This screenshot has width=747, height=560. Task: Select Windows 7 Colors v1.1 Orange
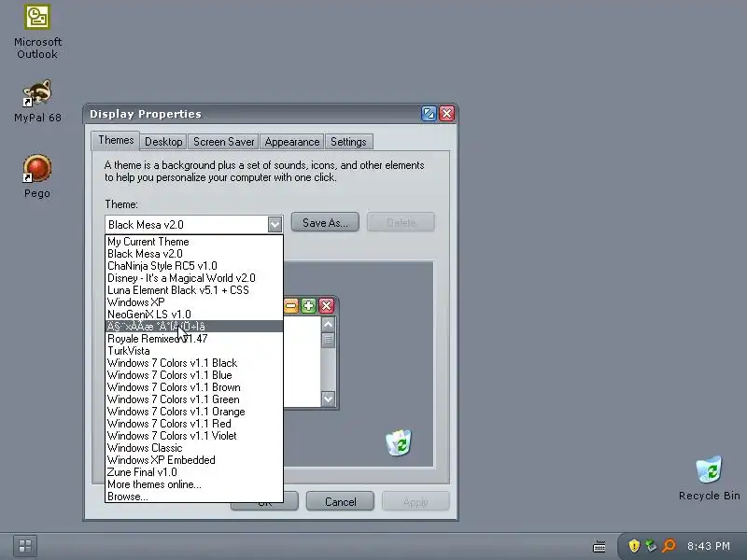[194, 412]
